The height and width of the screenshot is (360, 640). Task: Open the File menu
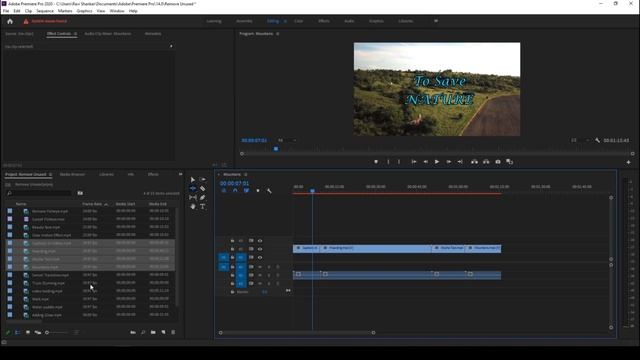[6, 11]
